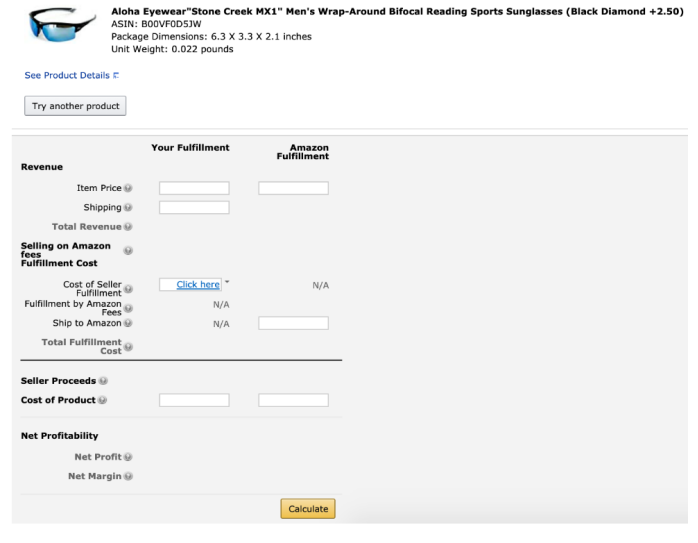Select the Package Dimensions text line

tap(211, 36)
